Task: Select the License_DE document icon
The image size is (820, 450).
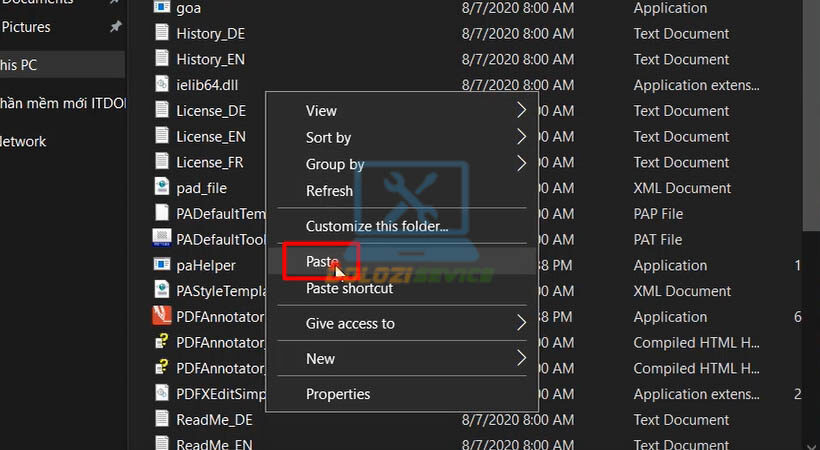Action: tap(162, 110)
